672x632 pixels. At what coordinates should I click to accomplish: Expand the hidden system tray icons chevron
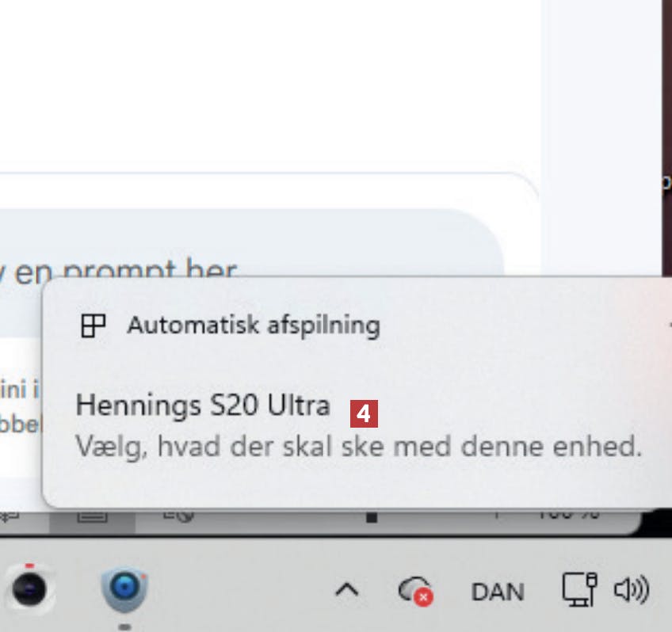click(x=347, y=591)
